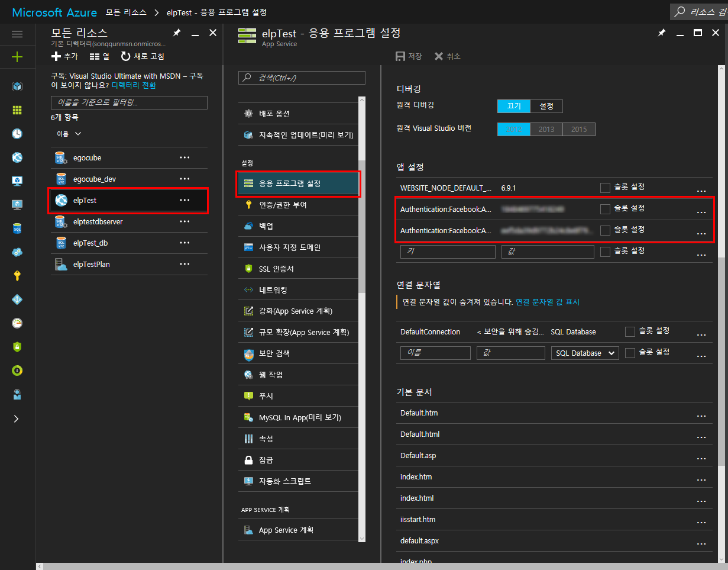Click the Security scan (보안 검색) shield icon
This screenshot has width=728, height=570.
coord(248,354)
